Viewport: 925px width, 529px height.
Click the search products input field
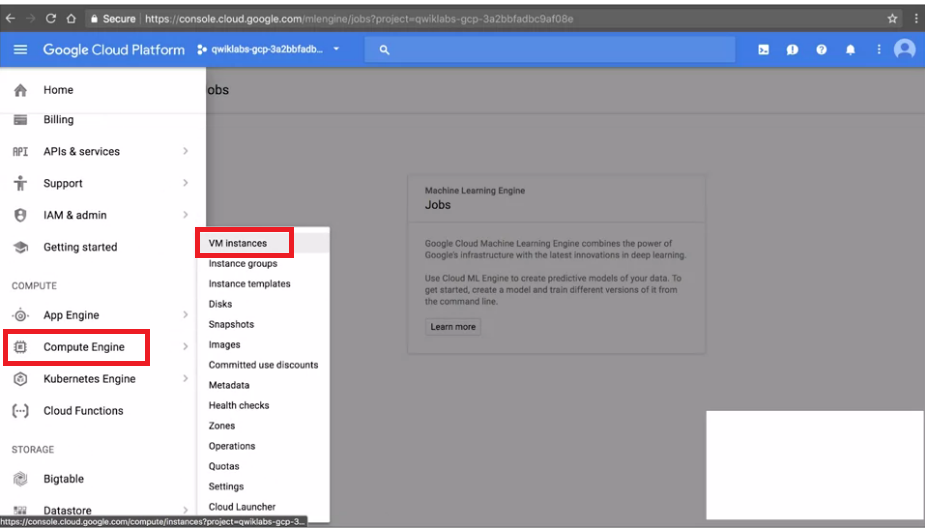pos(550,50)
